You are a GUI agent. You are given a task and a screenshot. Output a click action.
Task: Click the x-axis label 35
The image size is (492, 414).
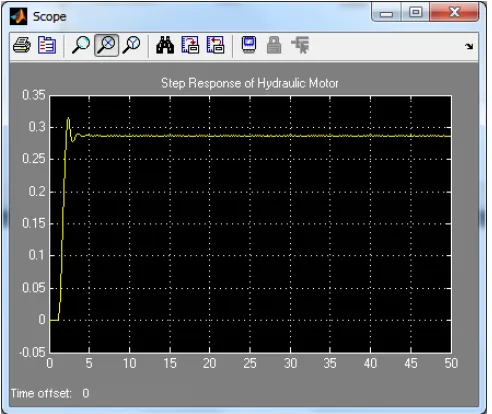point(330,363)
